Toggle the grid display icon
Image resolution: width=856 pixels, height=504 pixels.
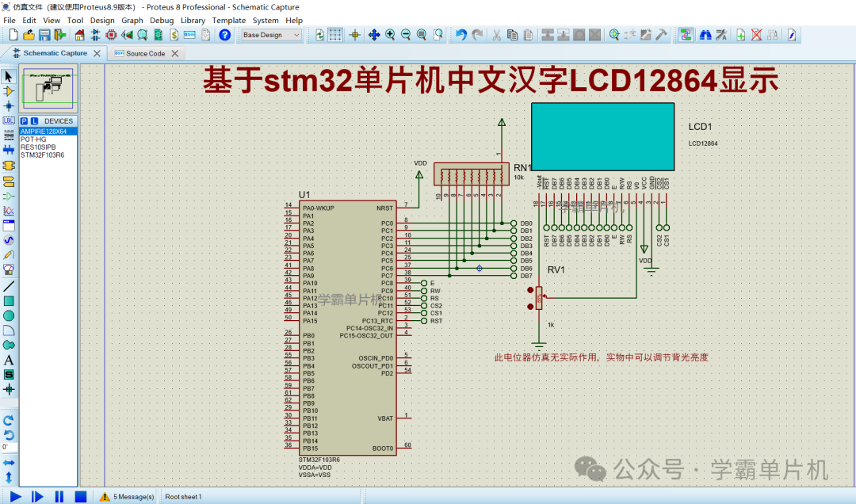[335, 35]
